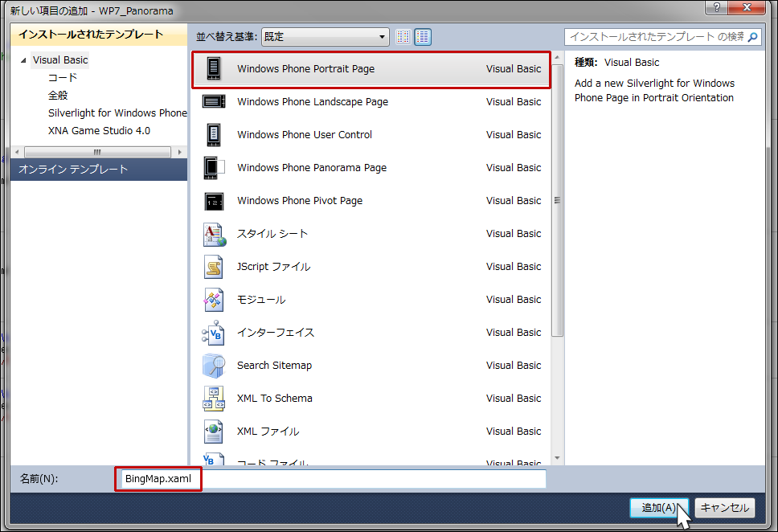Select Visual Basic in template tree
Screen dimensions: 778x532
click(x=60, y=60)
